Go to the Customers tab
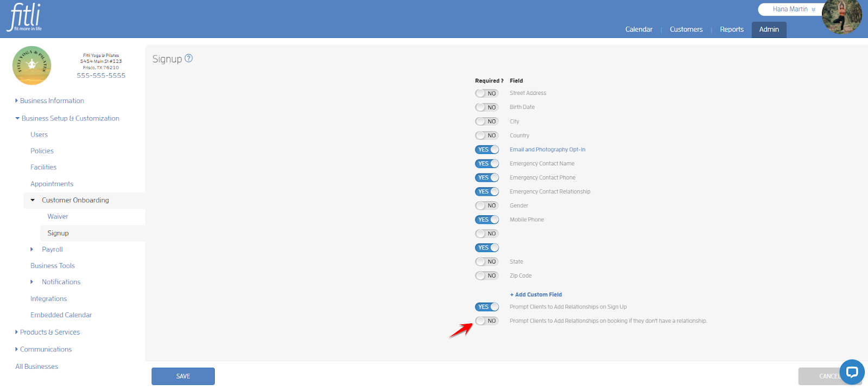868x391 pixels. 686,29
